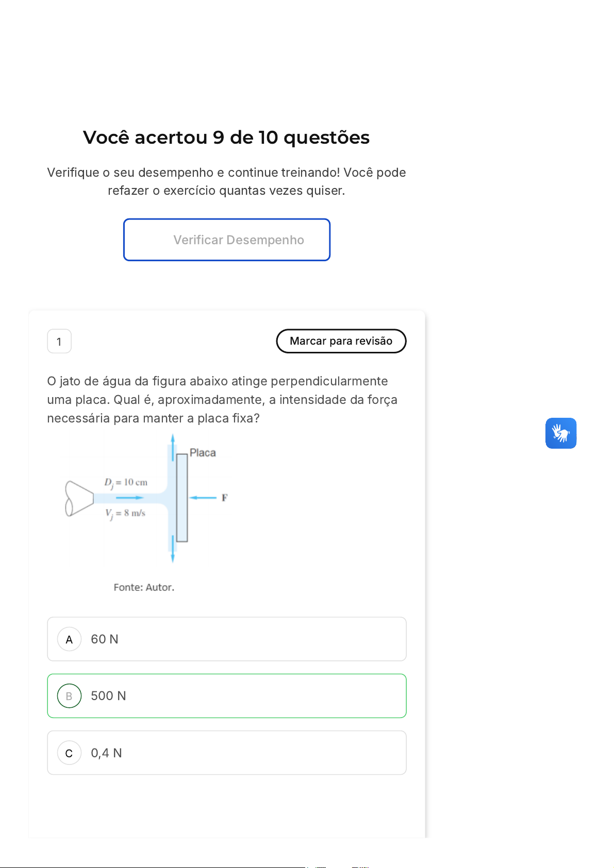
Task: Select the question number 1 badge
Action: (x=59, y=342)
